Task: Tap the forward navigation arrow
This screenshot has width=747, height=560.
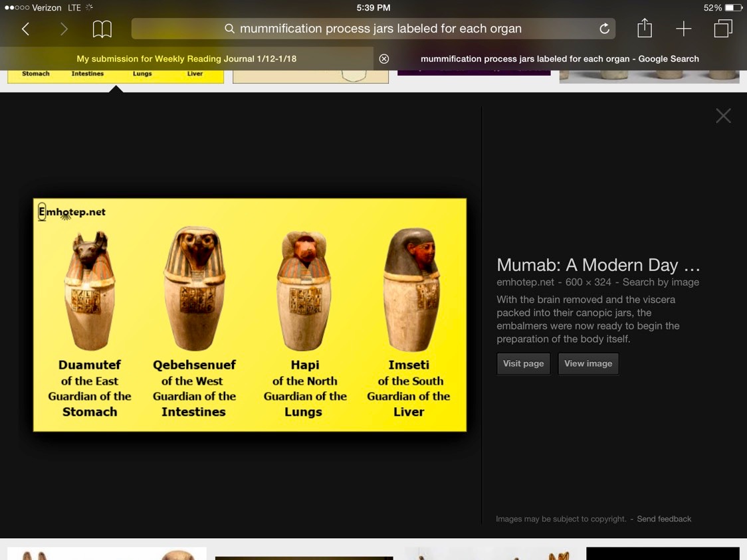Action: pos(64,29)
